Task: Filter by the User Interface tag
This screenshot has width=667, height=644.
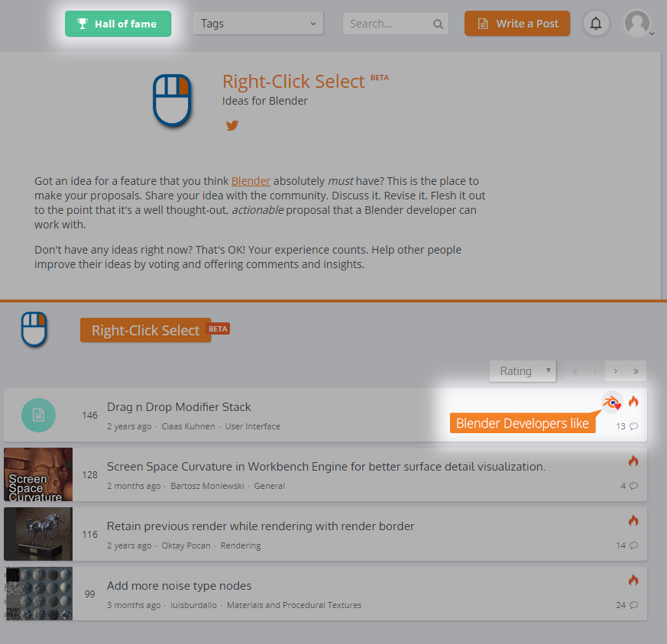Action: pos(253,426)
